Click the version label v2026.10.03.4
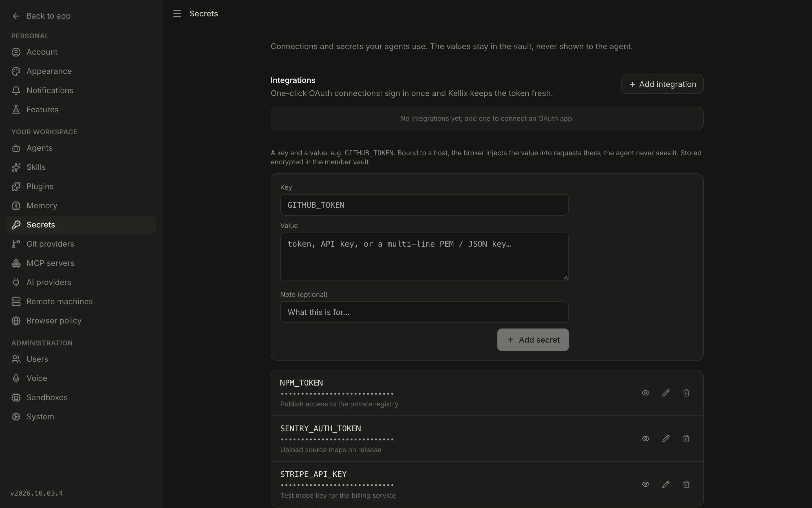The width and height of the screenshot is (812, 508). click(x=37, y=493)
